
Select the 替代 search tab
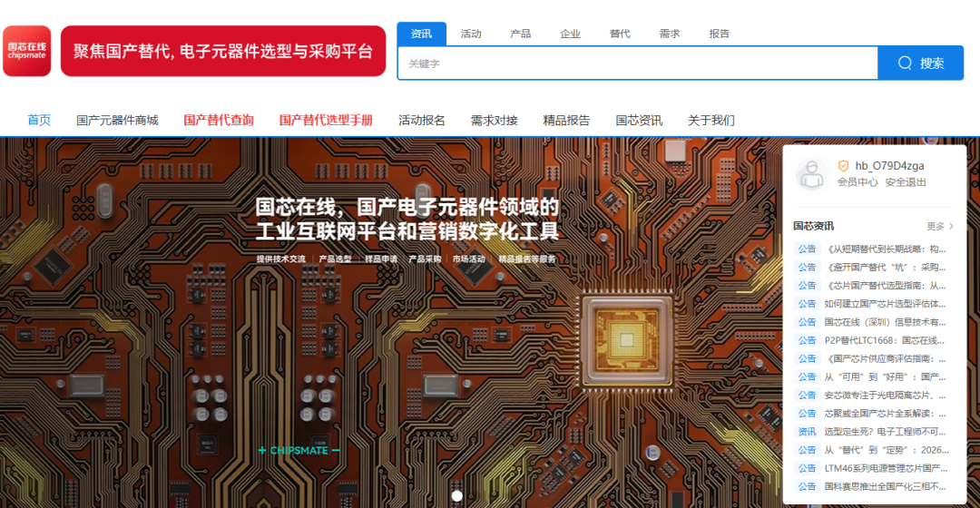point(620,34)
